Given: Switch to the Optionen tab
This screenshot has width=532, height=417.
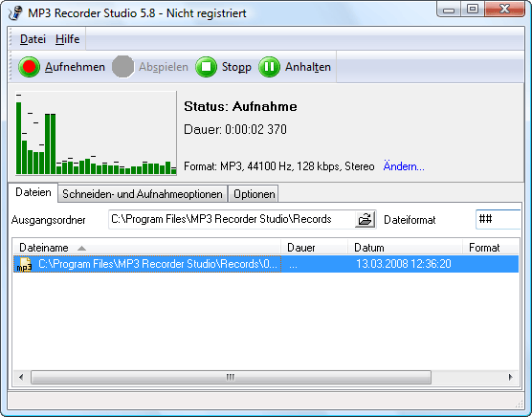Looking at the screenshot, I should 254,194.
